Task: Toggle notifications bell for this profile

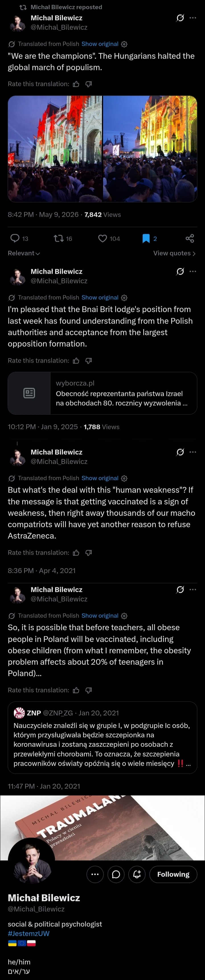Action: 137,874
